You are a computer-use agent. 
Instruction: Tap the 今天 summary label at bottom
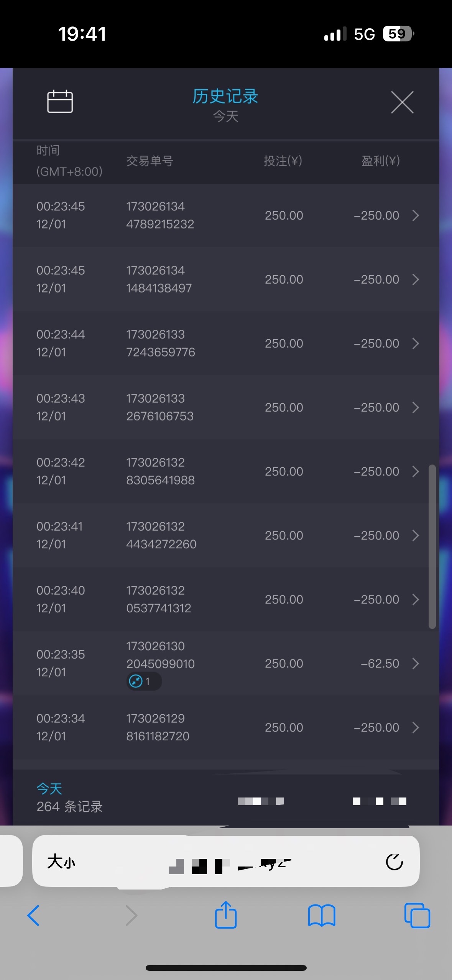pos(49,789)
